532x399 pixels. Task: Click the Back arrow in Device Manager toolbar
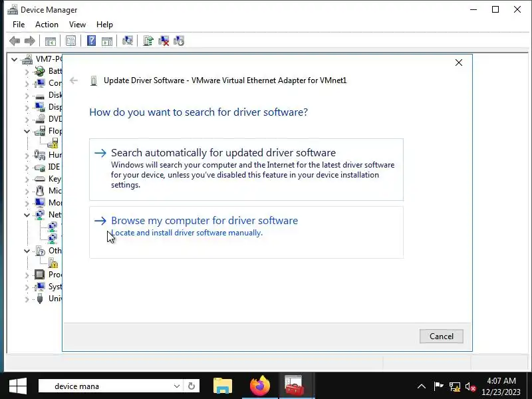click(x=15, y=41)
